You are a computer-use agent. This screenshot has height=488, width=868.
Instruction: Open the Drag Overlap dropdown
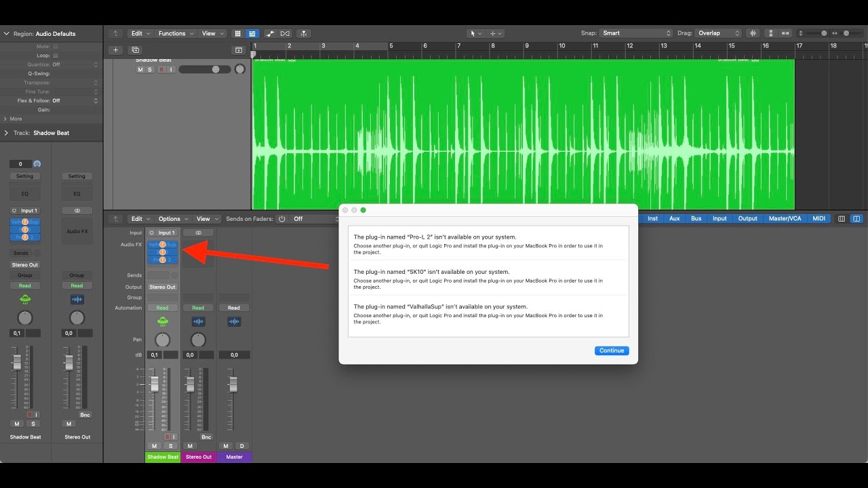click(x=718, y=33)
